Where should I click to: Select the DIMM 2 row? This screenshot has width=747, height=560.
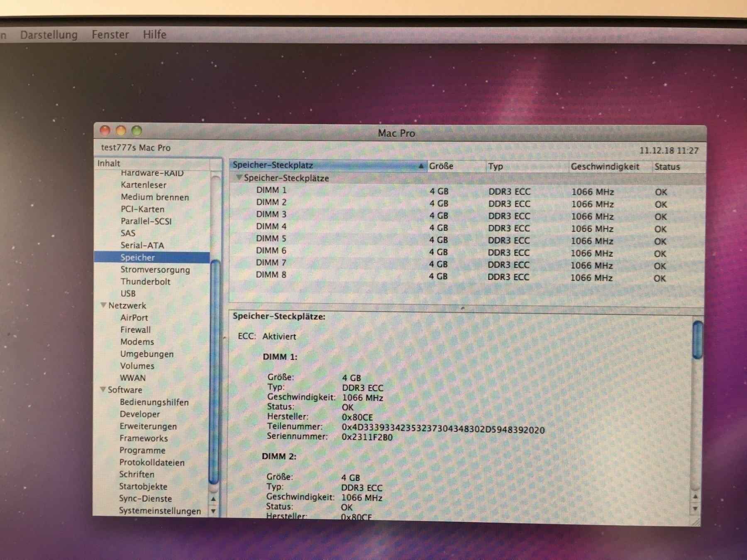click(467, 203)
